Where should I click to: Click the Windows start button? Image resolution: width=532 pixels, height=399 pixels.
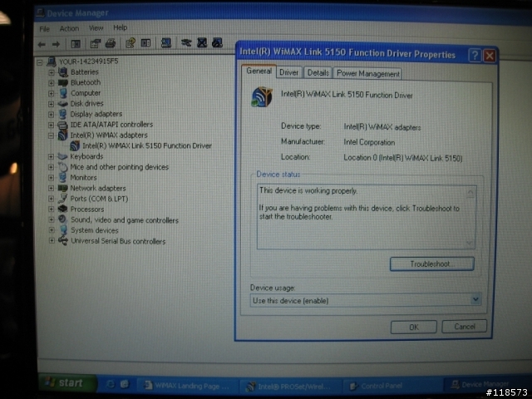coord(66,383)
